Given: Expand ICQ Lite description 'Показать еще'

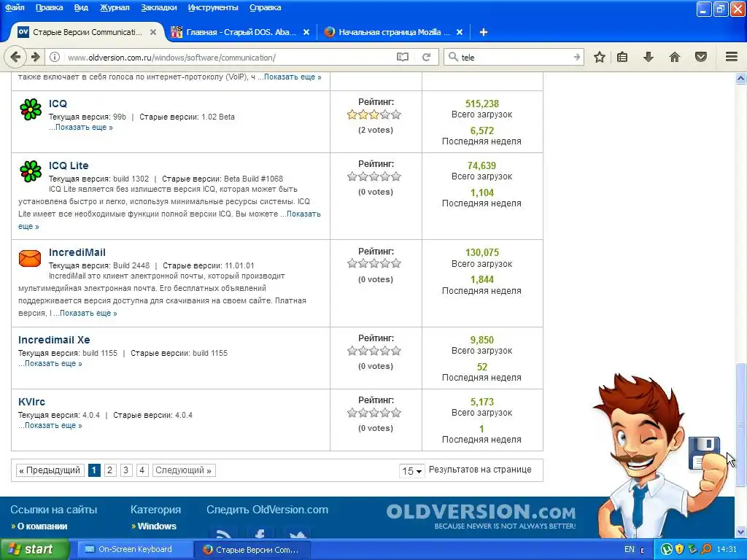Looking at the screenshot, I should point(303,214).
